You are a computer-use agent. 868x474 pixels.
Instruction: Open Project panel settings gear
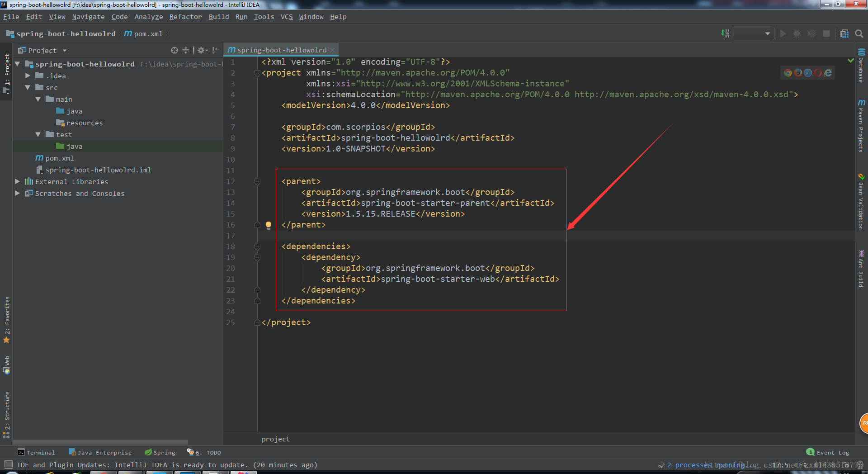coord(202,50)
